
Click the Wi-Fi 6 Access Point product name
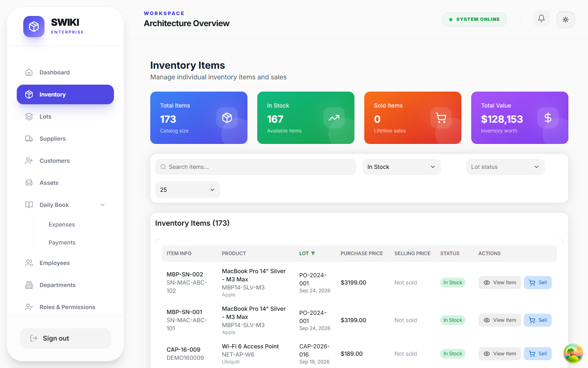click(x=250, y=346)
